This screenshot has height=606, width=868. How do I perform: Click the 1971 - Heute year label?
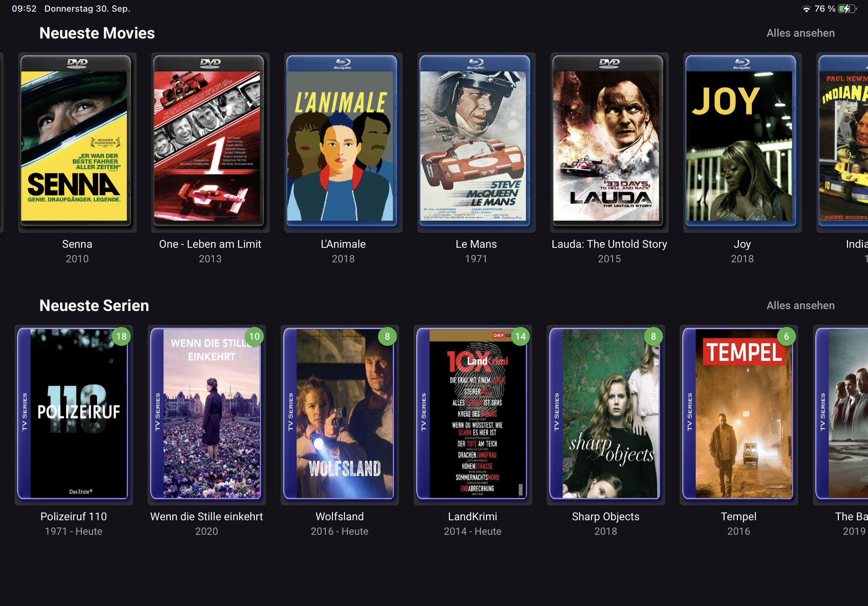pyautogui.click(x=74, y=531)
